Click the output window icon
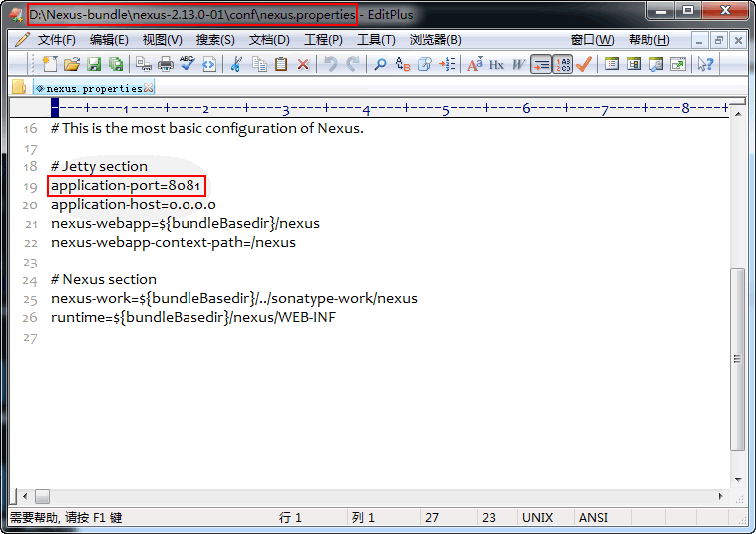 (x=656, y=64)
